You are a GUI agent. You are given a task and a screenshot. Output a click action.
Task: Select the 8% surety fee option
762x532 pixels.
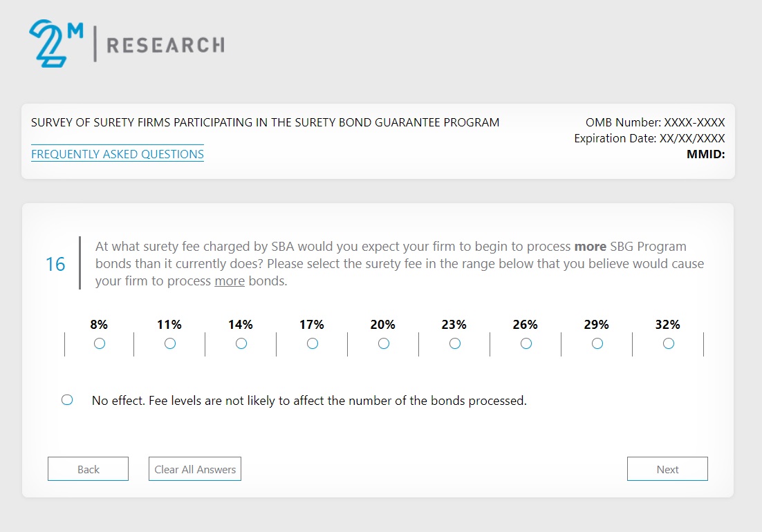pos(100,343)
